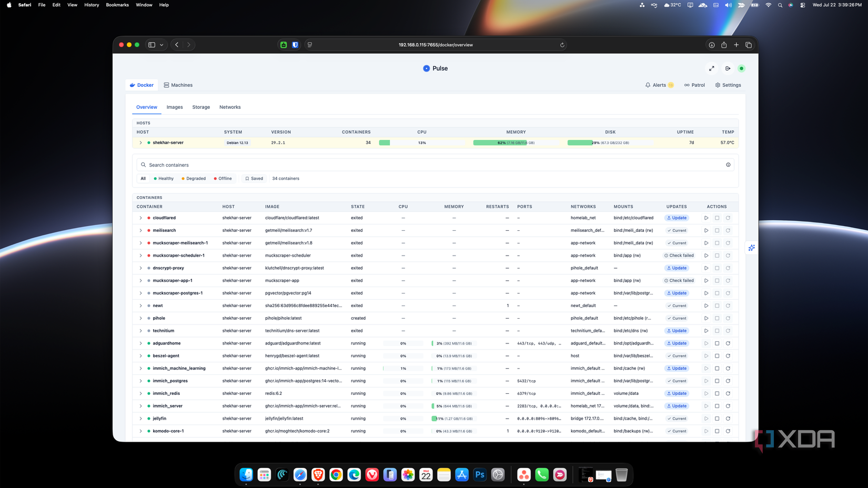Open Pulse Settings
The image size is (868, 488).
point(728,85)
